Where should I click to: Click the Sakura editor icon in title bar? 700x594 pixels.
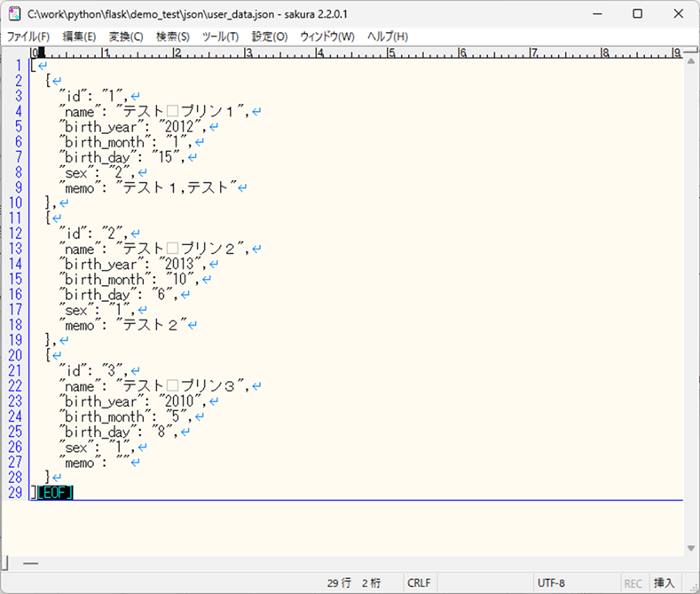15,14
